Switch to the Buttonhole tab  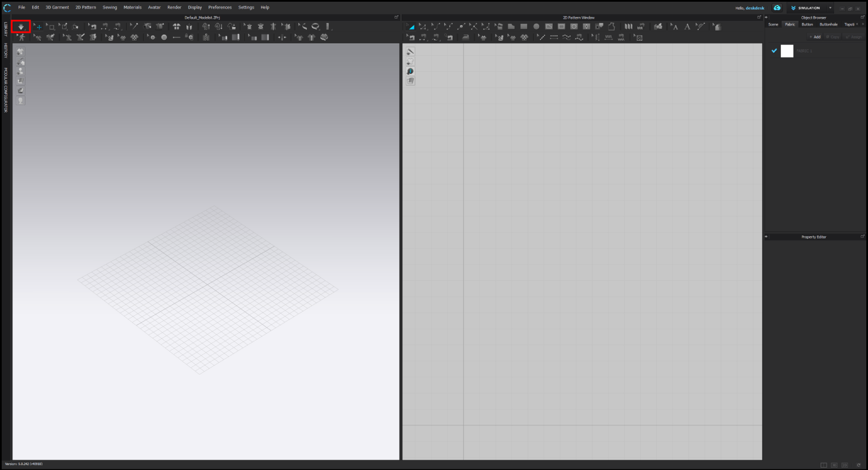pyautogui.click(x=828, y=24)
